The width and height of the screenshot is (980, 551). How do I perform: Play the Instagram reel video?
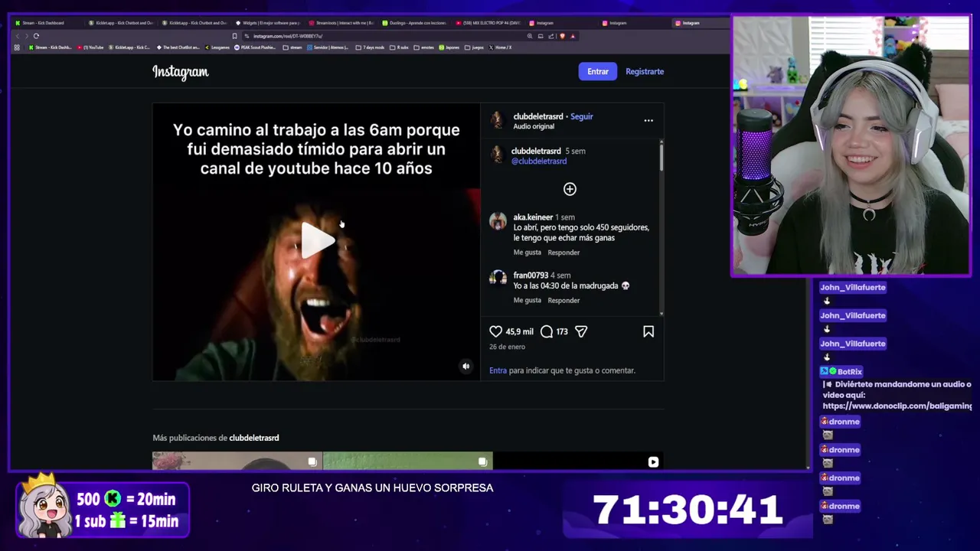317,240
